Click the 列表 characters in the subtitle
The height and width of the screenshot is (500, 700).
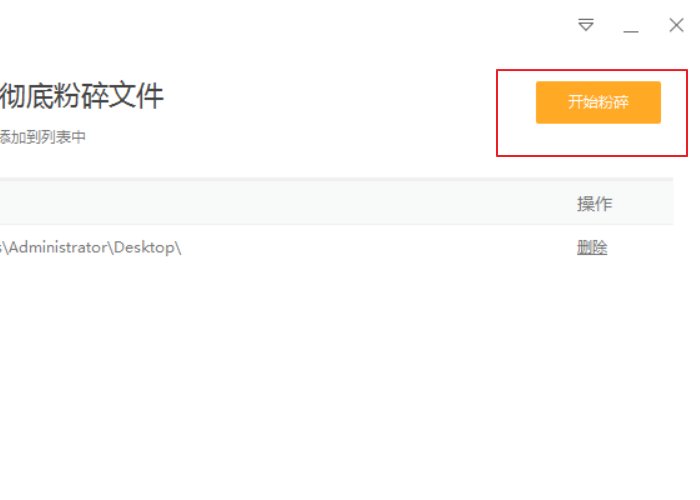(x=50, y=137)
